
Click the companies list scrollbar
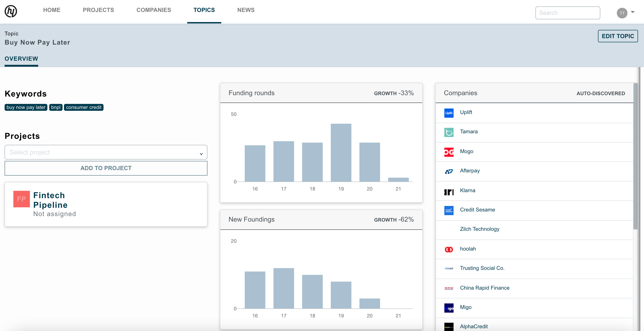point(635,156)
